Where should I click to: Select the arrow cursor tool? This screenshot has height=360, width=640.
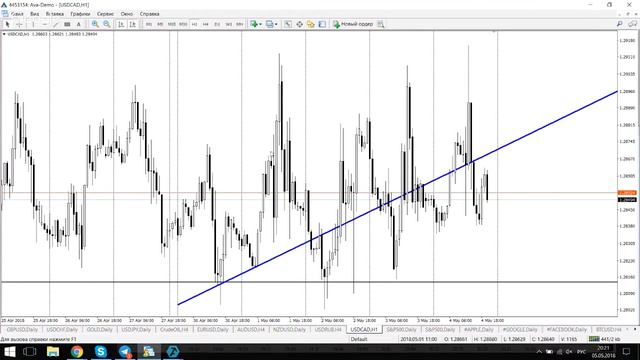tap(7, 24)
